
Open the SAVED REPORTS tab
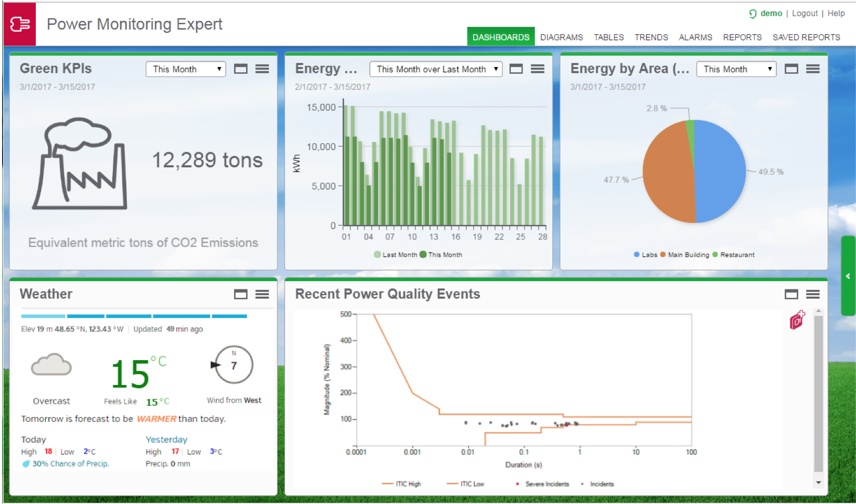pyautogui.click(x=806, y=37)
